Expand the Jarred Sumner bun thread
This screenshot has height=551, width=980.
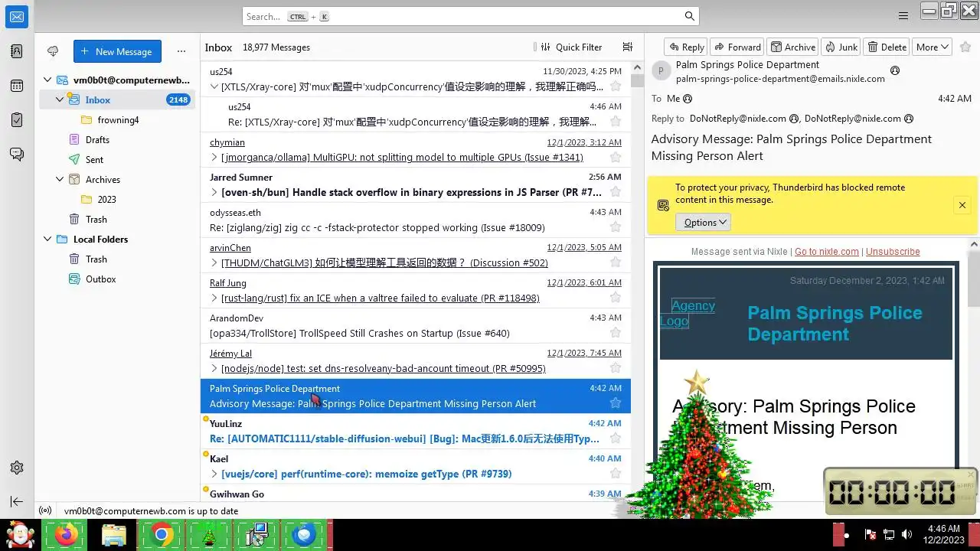214,192
